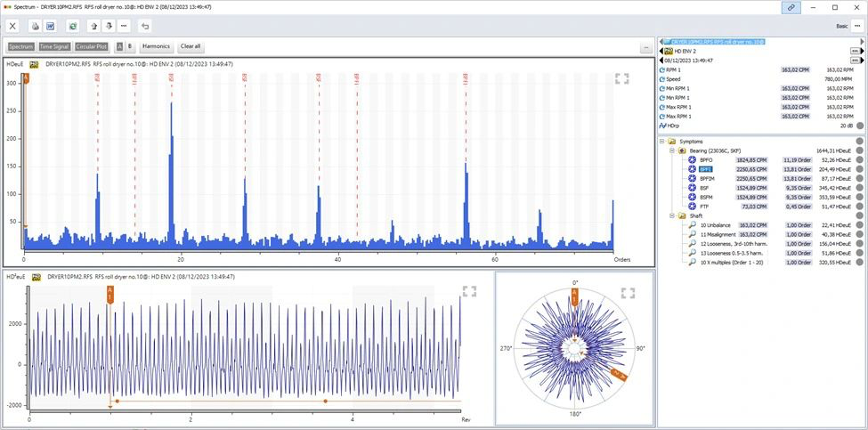Toggle the Time Signal view button

(54, 46)
